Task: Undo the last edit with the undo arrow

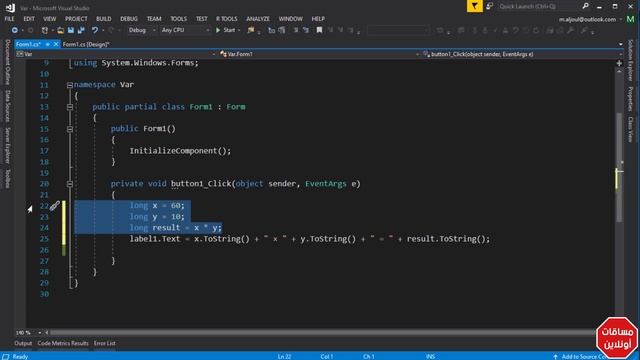Action: (x=95, y=30)
